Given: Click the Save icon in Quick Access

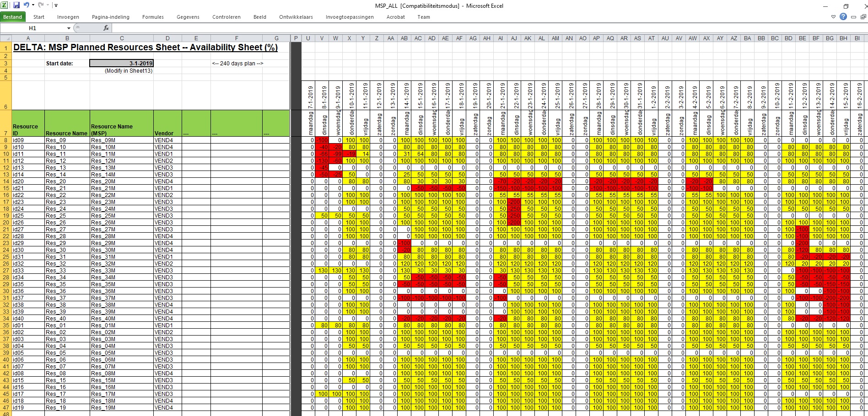Looking at the screenshot, I should pos(16,5).
